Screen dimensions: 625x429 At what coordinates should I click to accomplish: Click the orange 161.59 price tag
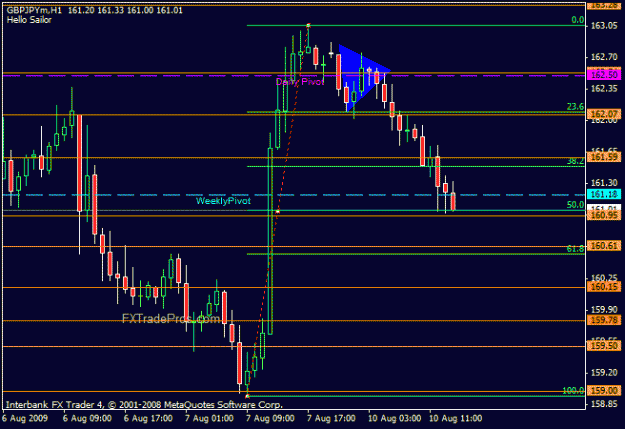604,157
